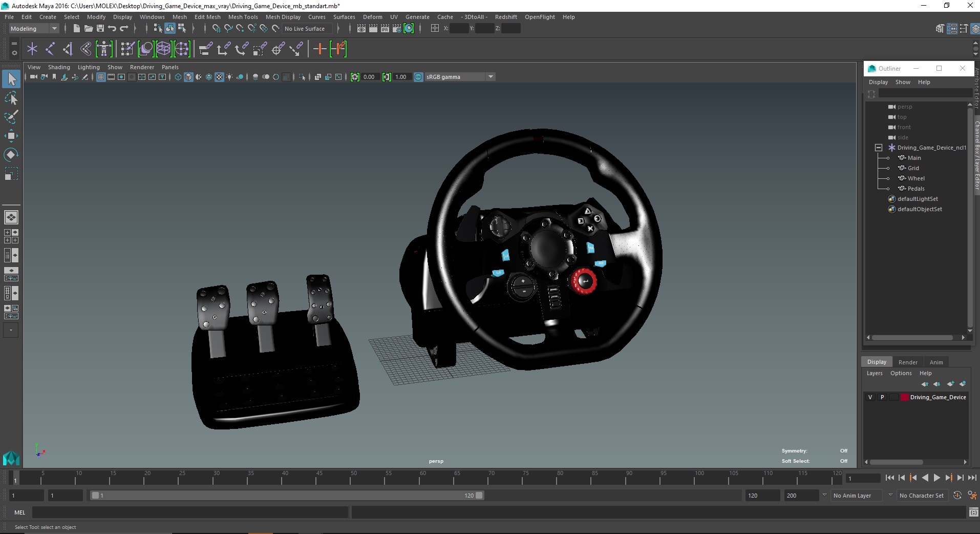Activate the Lasso Select tool
Image resolution: width=980 pixels, height=534 pixels.
coord(11,98)
